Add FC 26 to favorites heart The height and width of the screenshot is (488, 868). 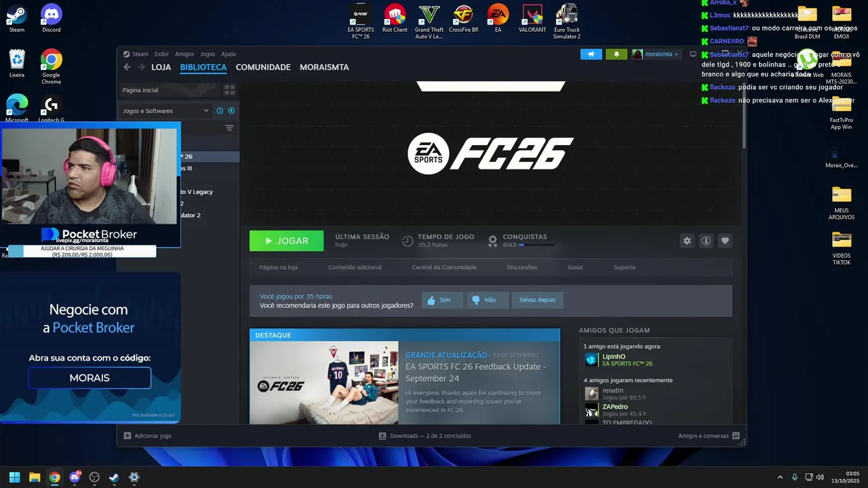pyautogui.click(x=725, y=241)
